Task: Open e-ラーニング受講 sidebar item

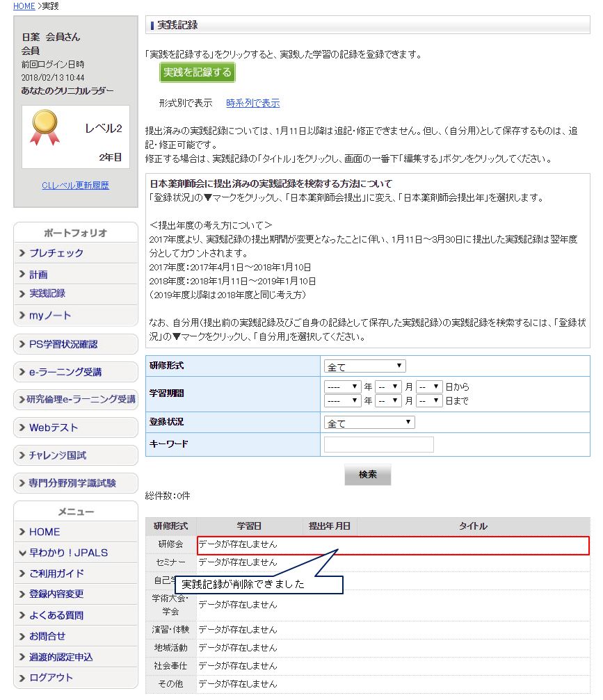Action: pos(76,372)
